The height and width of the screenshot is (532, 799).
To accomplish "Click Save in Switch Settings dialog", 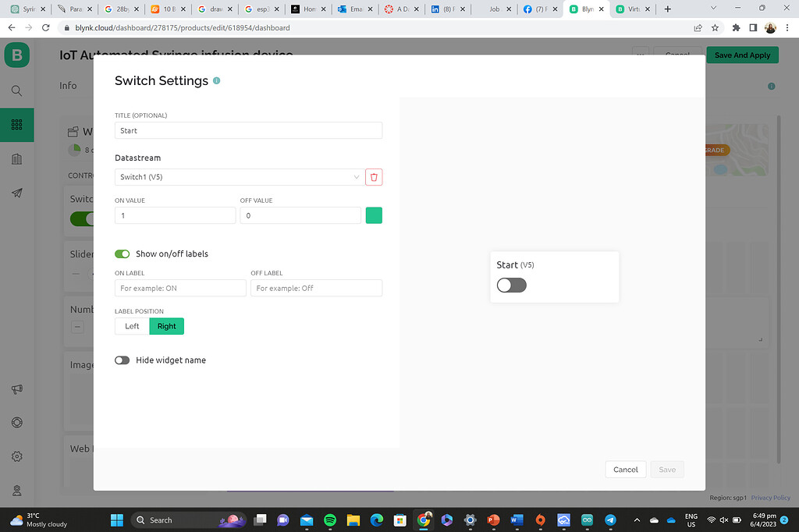I will click(667, 470).
